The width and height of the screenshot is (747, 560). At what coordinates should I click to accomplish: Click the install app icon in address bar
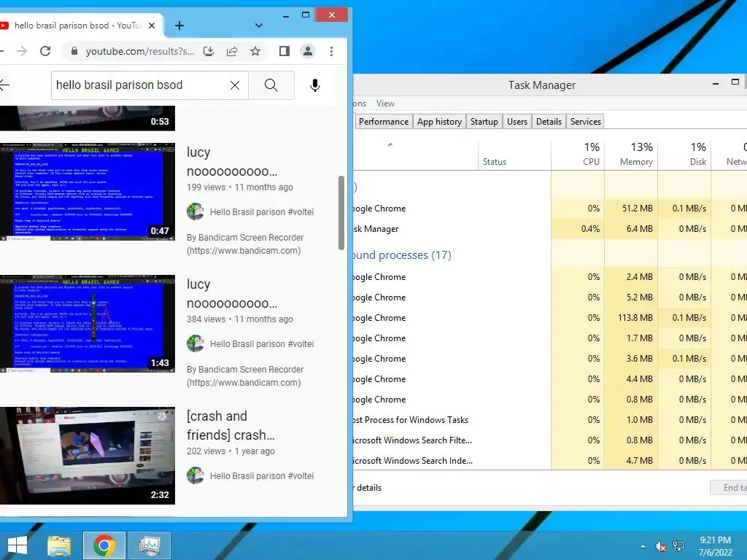[208, 51]
